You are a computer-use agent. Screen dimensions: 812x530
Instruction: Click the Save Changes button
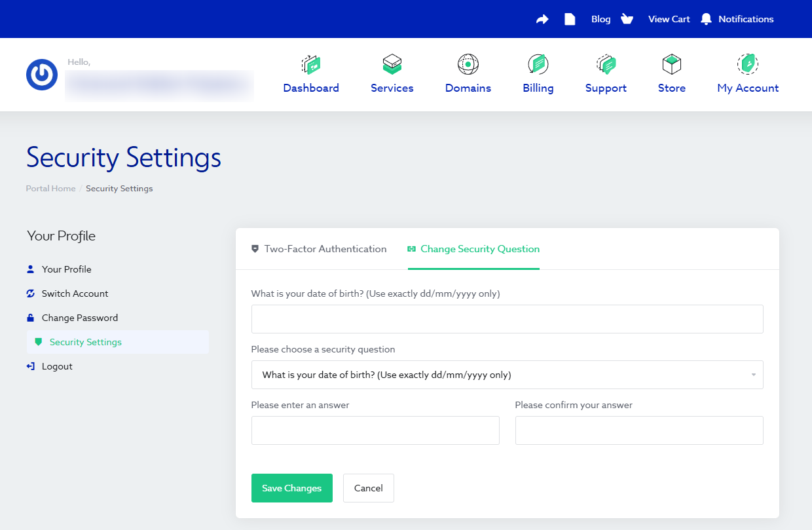(292, 488)
